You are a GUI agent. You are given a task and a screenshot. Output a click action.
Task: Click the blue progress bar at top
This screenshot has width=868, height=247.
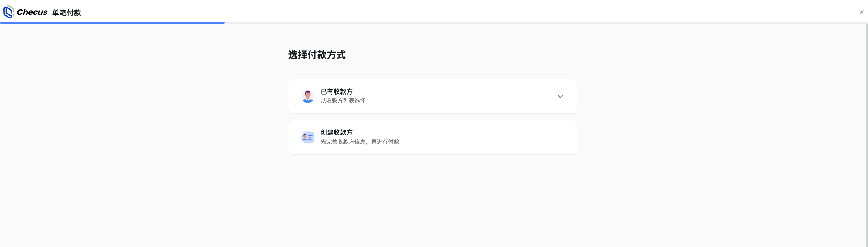point(112,23)
